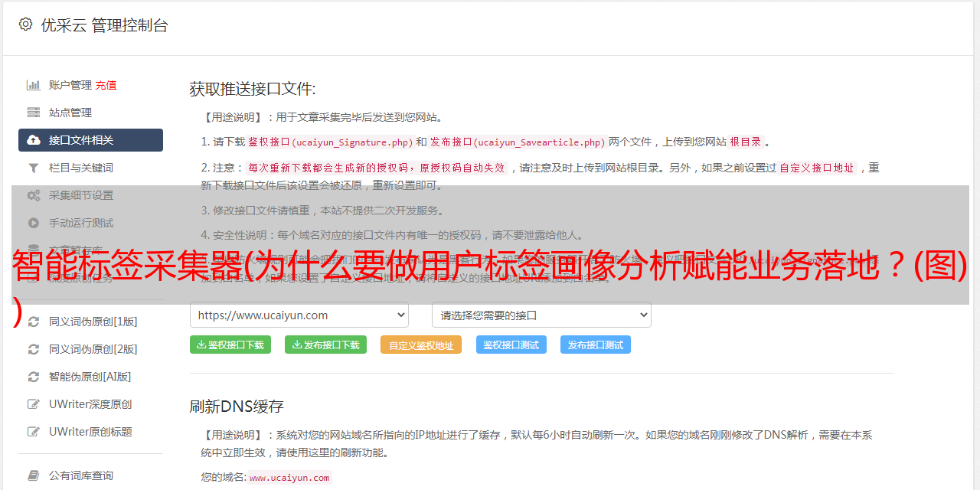Image resolution: width=980 pixels, height=490 pixels.
Task: Click the blue 发布接口测试 button
Action: (x=596, y=345)
